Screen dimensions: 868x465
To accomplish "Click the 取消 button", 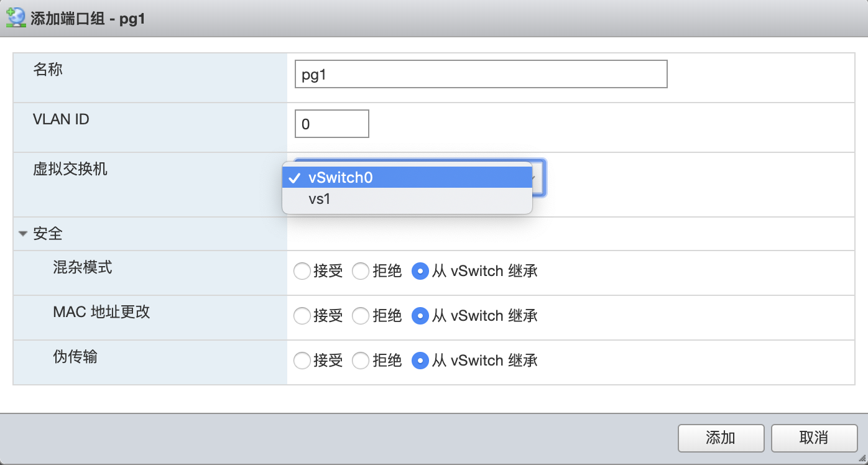I will [x=814, y=438].
